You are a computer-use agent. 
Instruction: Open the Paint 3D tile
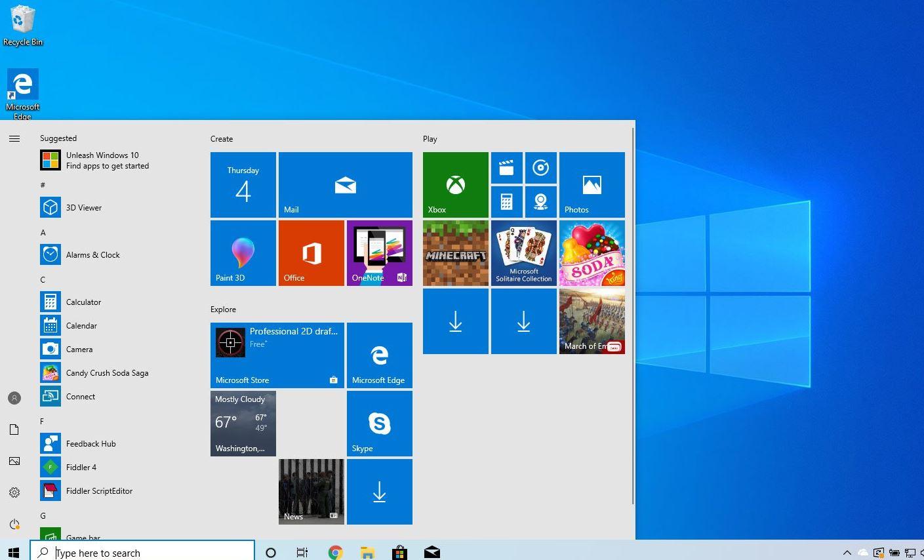243,253
